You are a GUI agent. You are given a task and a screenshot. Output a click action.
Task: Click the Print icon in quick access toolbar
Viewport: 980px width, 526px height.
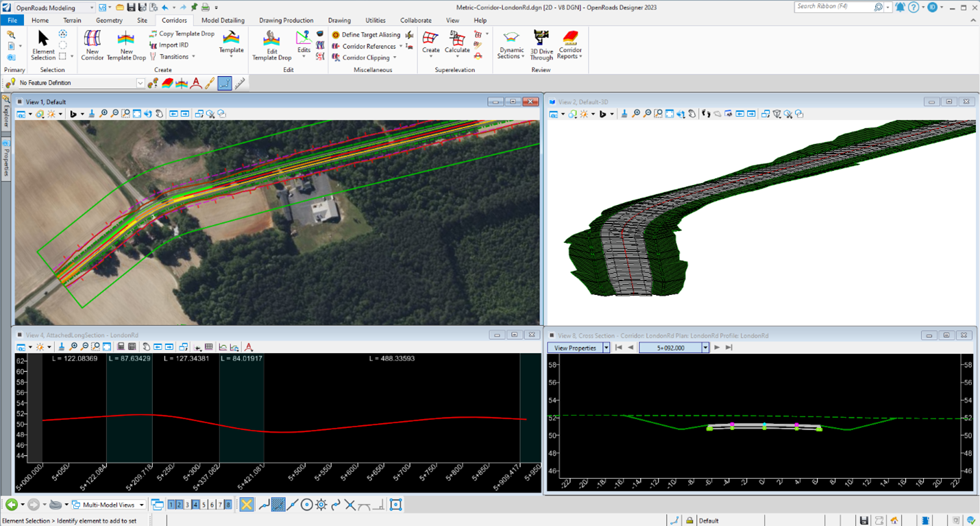pyautogui.click(x=206, y=8)
